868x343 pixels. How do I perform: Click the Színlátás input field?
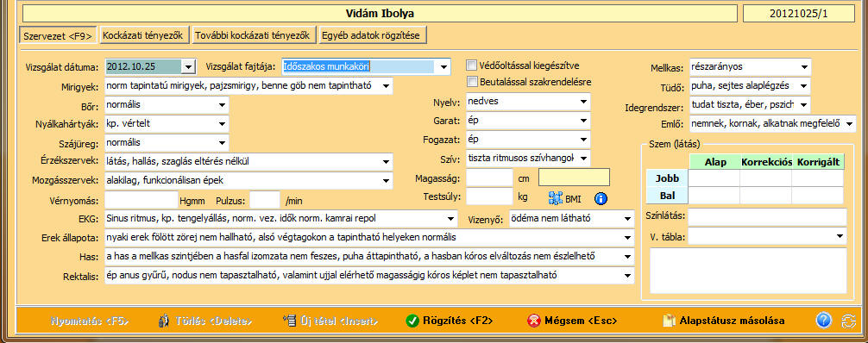[767, 217]
